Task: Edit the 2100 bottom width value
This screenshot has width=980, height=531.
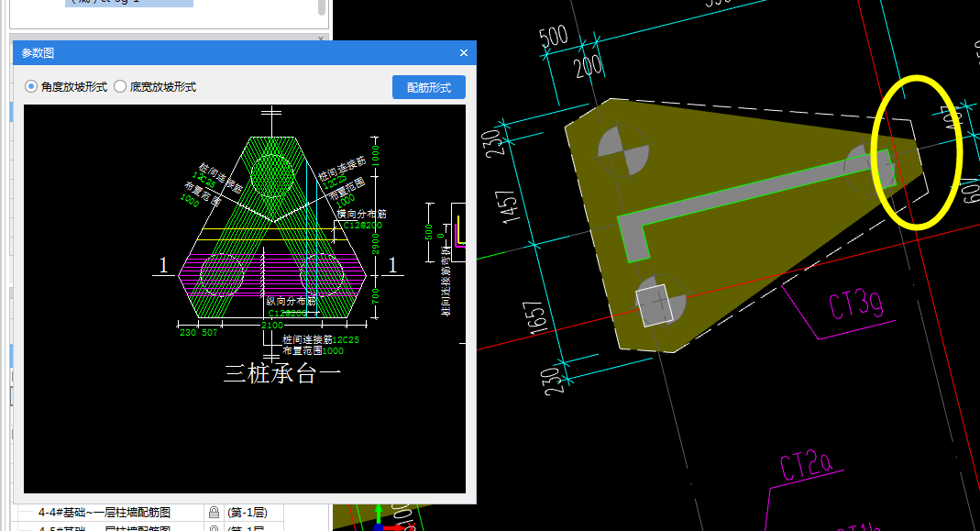Action: click(272, 326)
